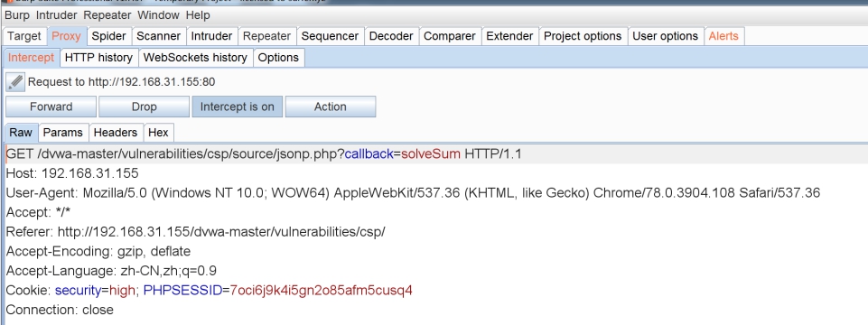Image resolution: width=868 pixels, height=325 pixels.
Task: Drop the intercepted request
Action: pos(144,107)
